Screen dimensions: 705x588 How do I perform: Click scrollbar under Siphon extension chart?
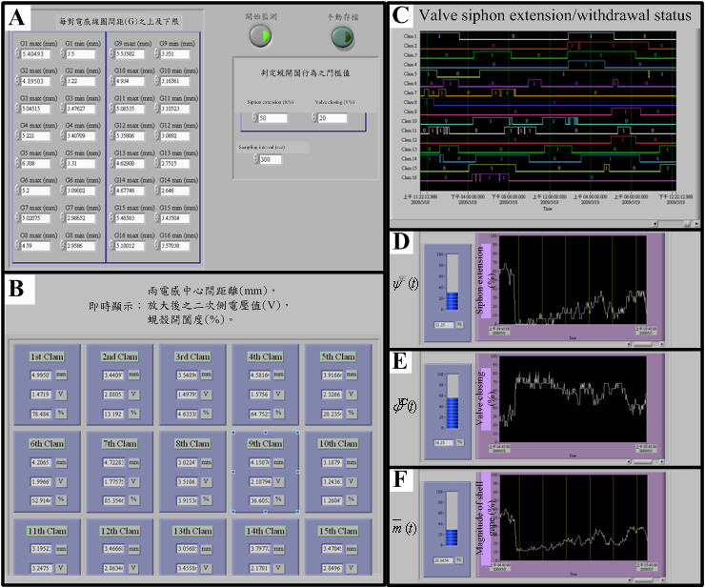(645, 345)
